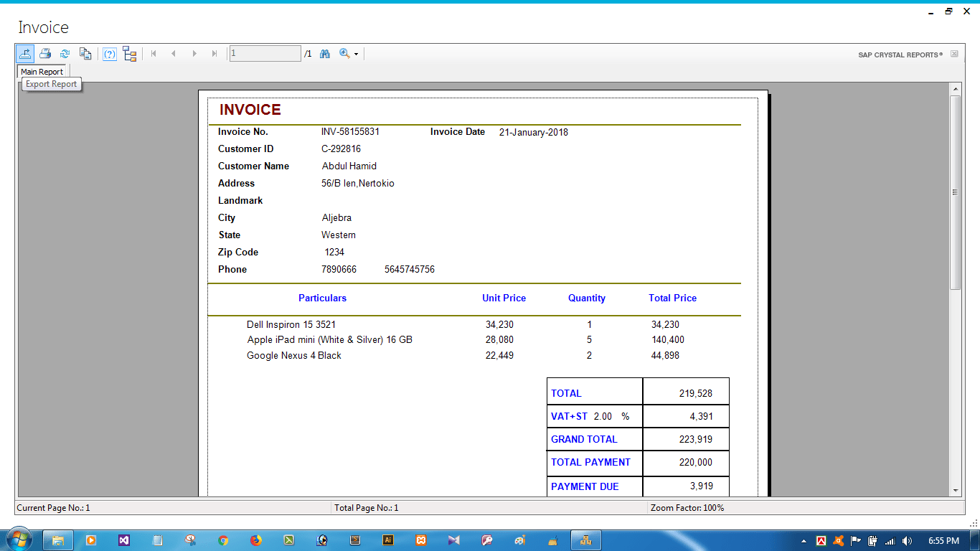980x551 pixels.
Task: Go to the first page
Action: (154, 54)
